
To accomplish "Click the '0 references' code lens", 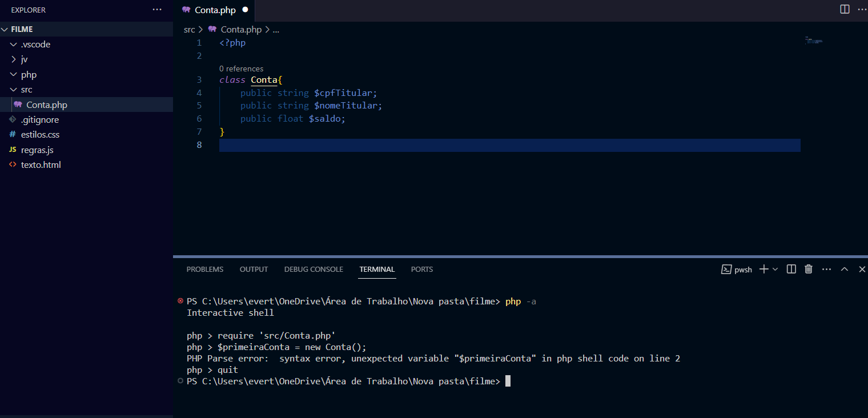I will click(x=242, y=69).
